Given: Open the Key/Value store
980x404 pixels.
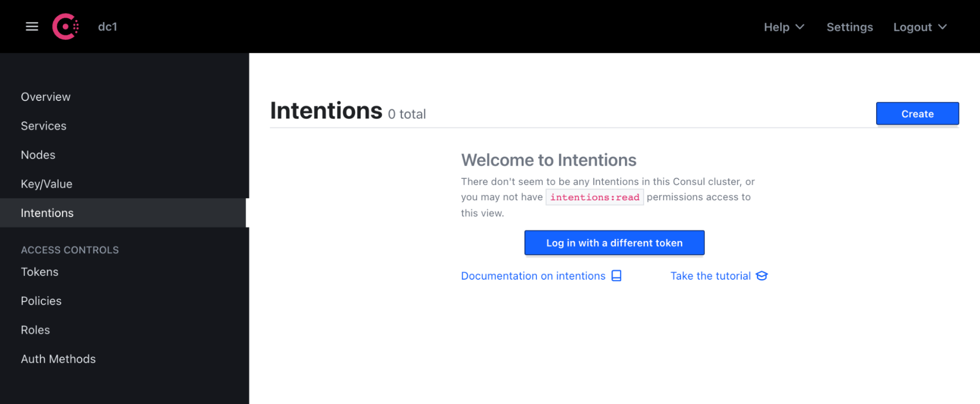Looking at the screenshot, I should [x=45, y=184].
